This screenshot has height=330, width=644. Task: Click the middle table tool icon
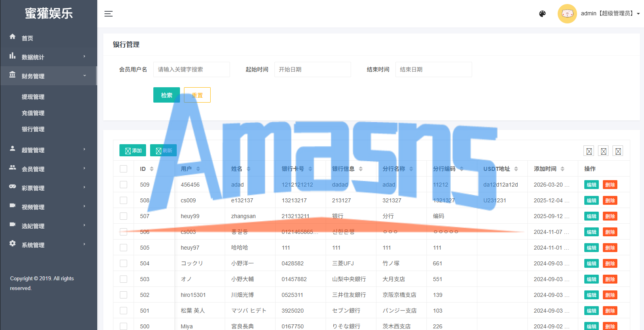point(603,151)
